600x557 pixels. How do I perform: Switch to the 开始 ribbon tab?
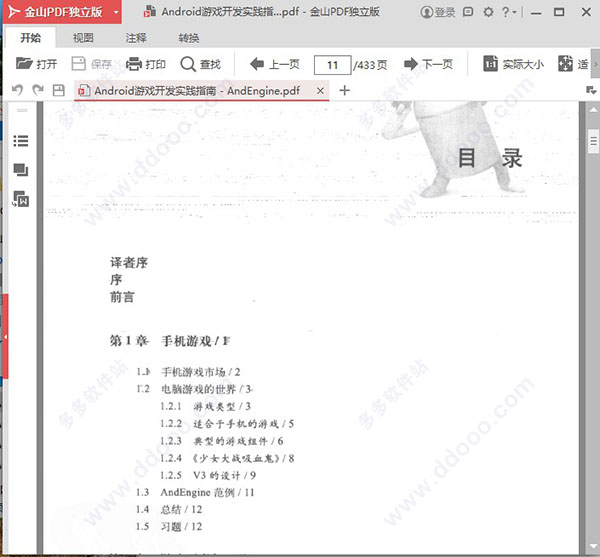[31, 38]
